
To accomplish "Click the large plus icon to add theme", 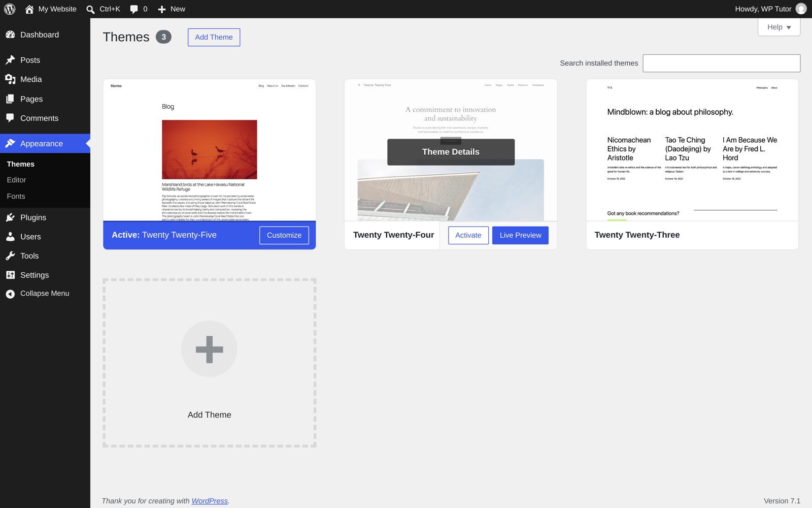I will click(x=209, y=349).
